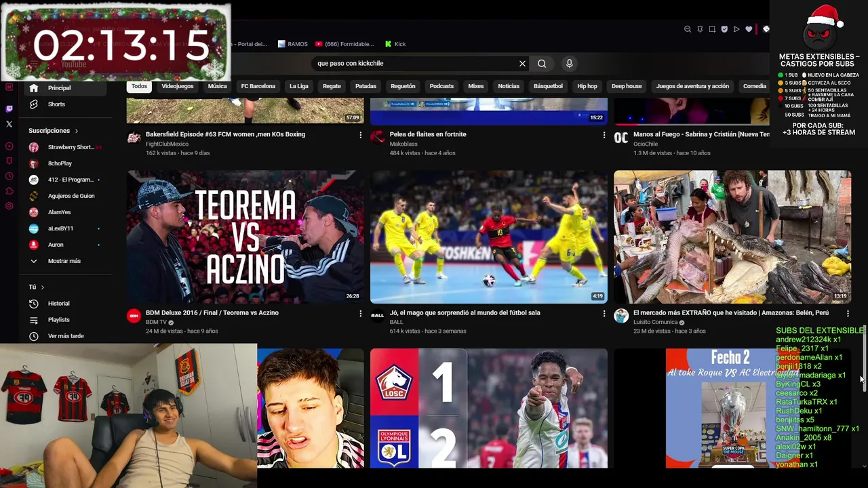The image size is (868, 488).
Task: Open the Opera sidebar pinboards icon
Action: 9,161
